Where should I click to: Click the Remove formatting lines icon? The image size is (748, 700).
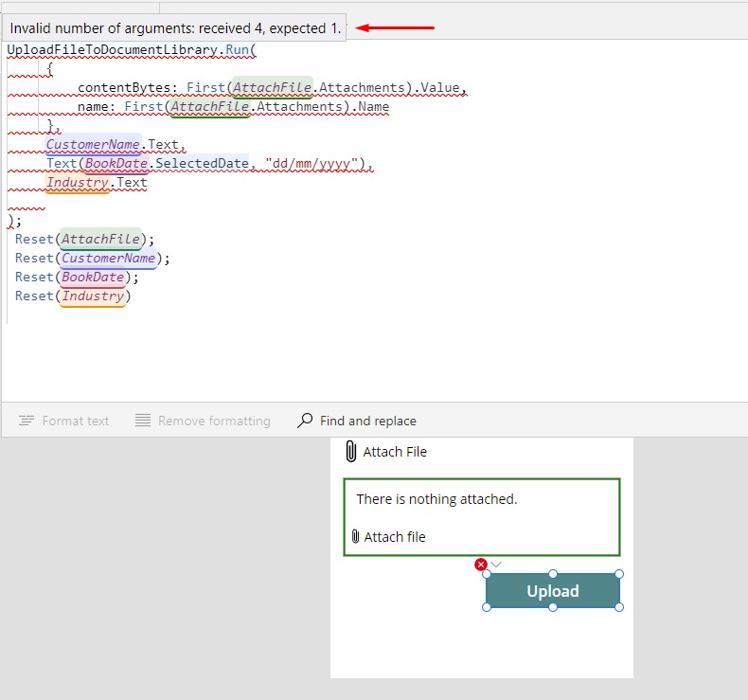pos(143,420)
